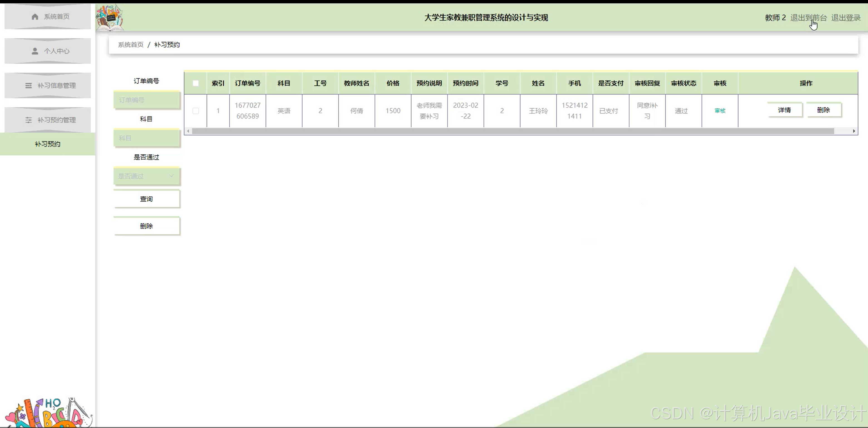Click the home icon beside 系统首页
This screenshot has height=428, width=868.
pos(35,17)
